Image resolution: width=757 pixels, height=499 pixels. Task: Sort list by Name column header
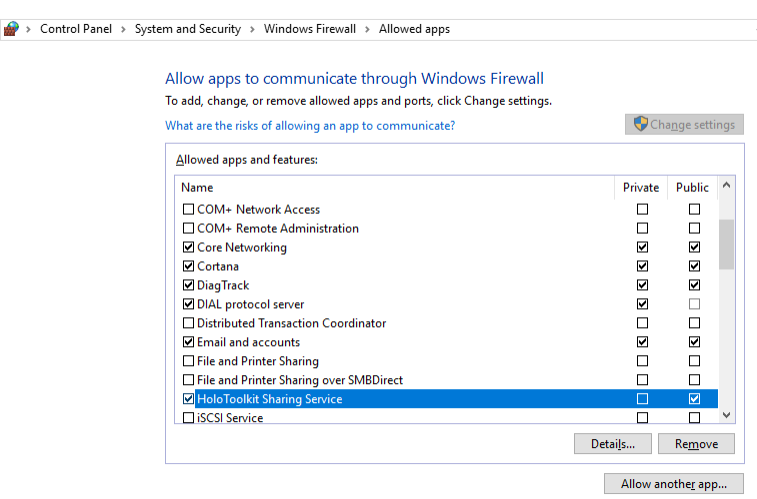395,188
